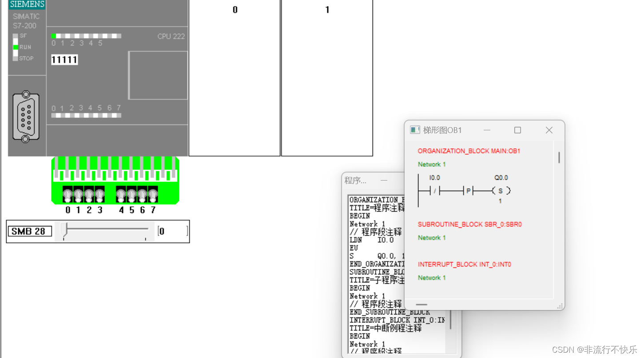The image size is (644, 358).
Task: Click the normally-closed I0.0 contact in the ladder diagram
Action: click(435, 191)
